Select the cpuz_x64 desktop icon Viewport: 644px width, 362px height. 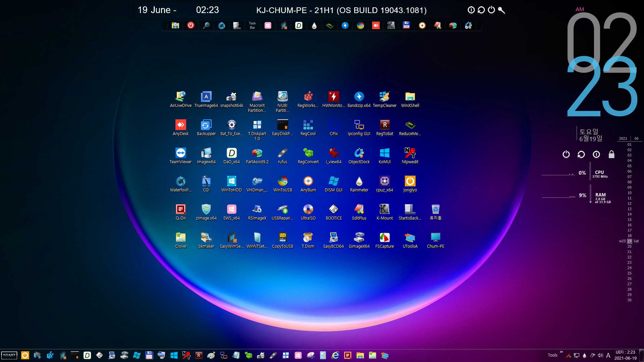[384, 184]
